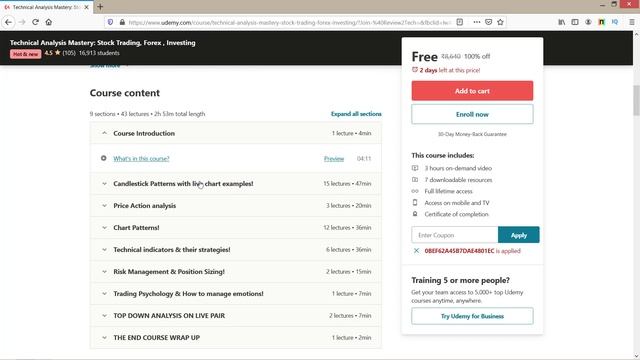Click the Course content heading
The image size is (640, 360).
click(124, 93)
